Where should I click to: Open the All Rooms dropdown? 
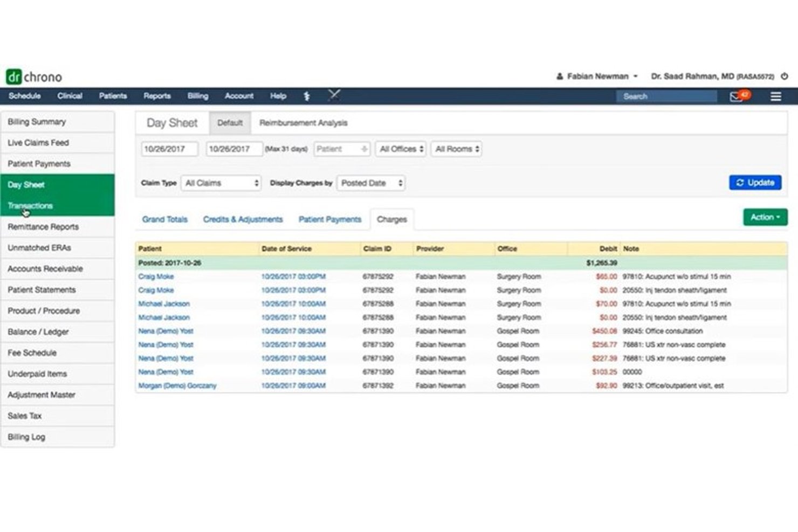pyautogui.click(x=457, y=149)
